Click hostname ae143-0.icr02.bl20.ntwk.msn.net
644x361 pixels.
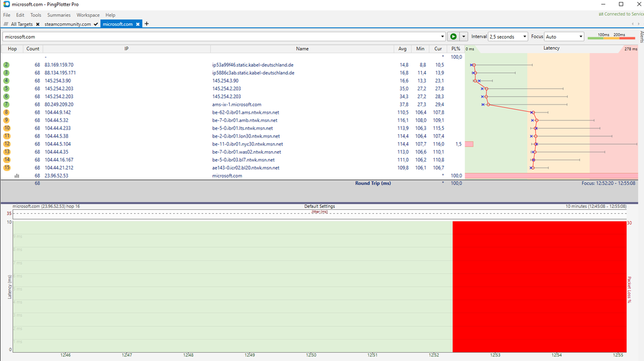(246, 168)
